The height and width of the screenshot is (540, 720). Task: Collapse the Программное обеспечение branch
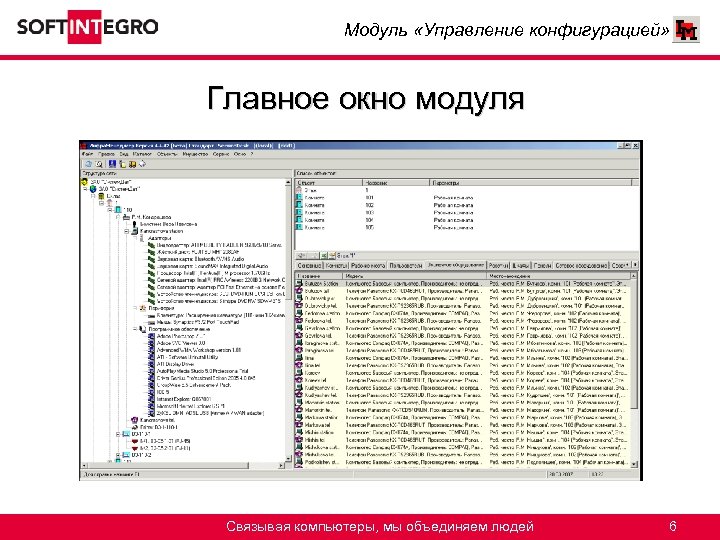pyautogui.click(x=135, y=329)
